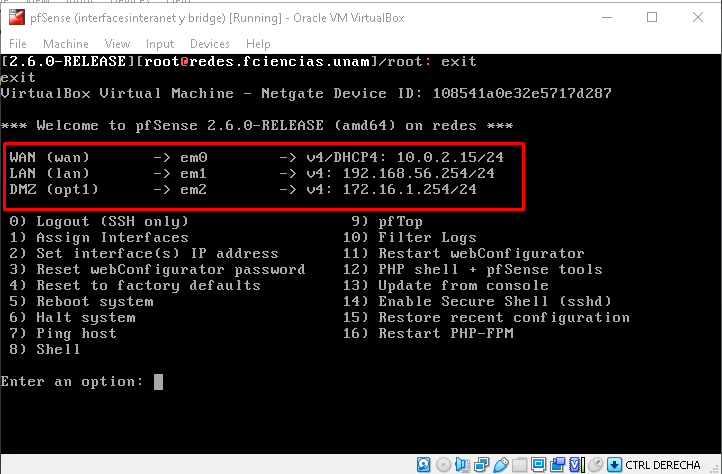The height and width of the screenshot is (474, 722).
Task: Click the cursor after 'Enter an option:'
Action: [x=158, y=381]
